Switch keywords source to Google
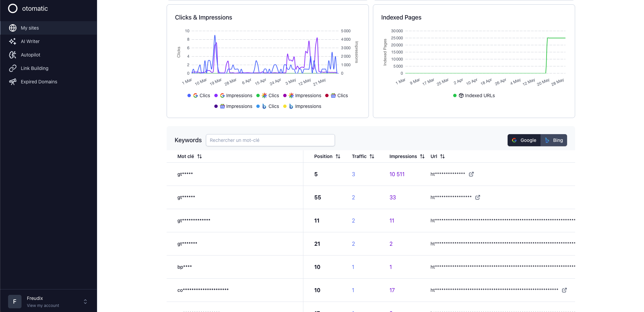644x312 pixels. 524,140
